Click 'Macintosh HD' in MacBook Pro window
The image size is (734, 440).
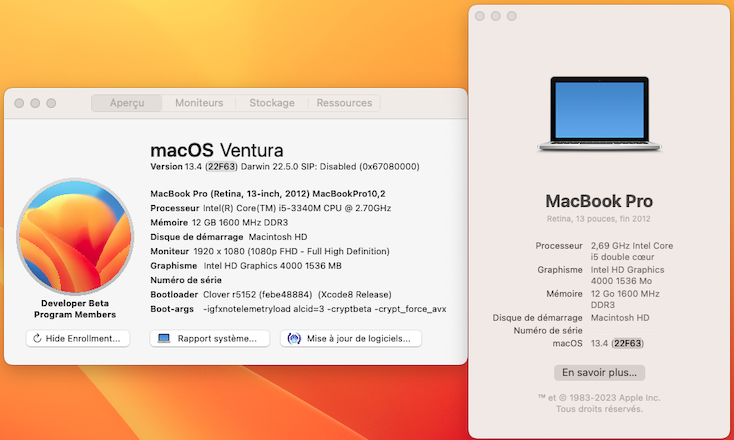pyautogui.click(x=620, y=318)
